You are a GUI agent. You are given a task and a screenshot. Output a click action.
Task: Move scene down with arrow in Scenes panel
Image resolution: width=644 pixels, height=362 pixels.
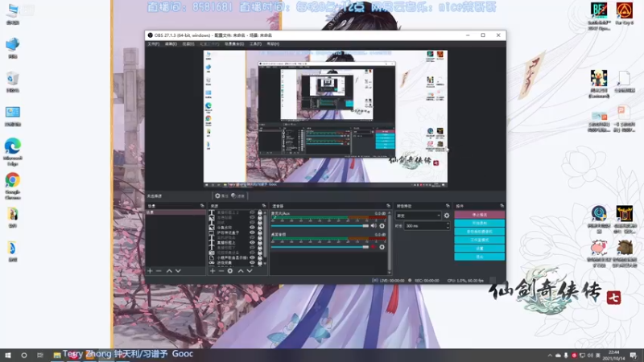178,271
